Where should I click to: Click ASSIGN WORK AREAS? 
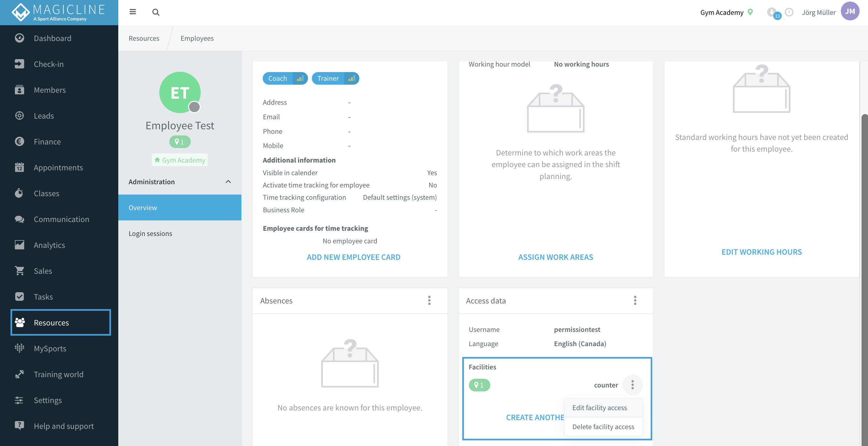click(x=556, y=257)
